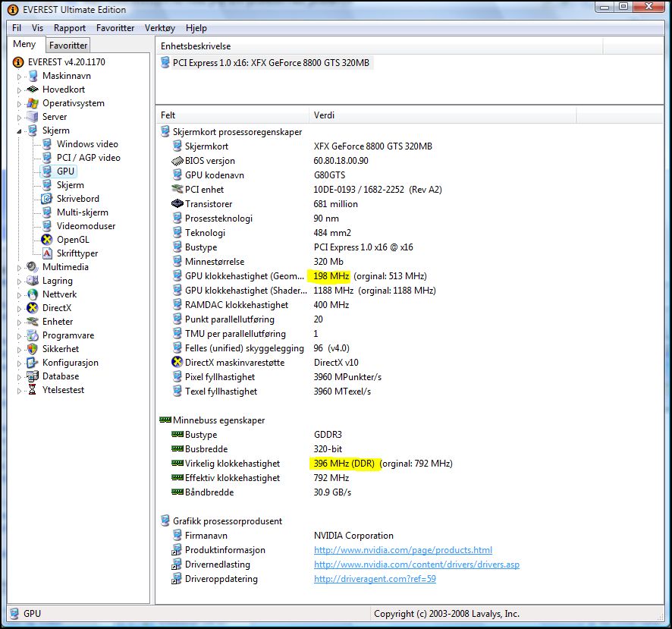Select the Meny tab
This screenshot has height=629, width=672.
coord(24,44)
